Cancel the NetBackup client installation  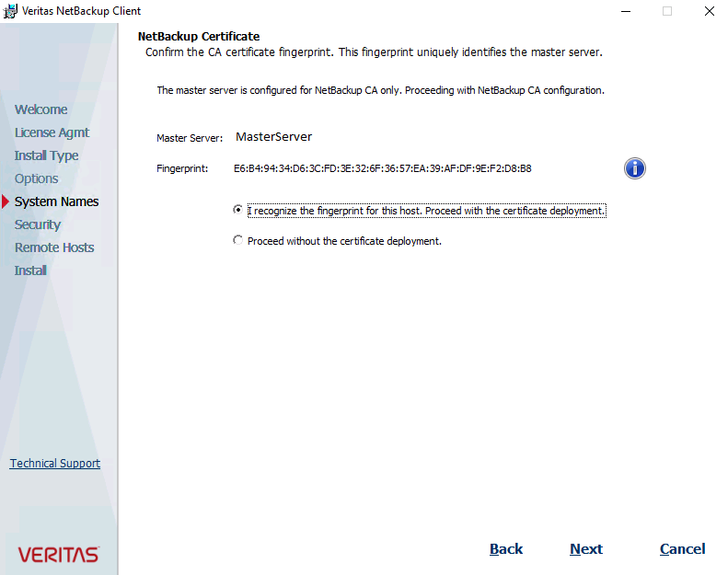[682, 549]
